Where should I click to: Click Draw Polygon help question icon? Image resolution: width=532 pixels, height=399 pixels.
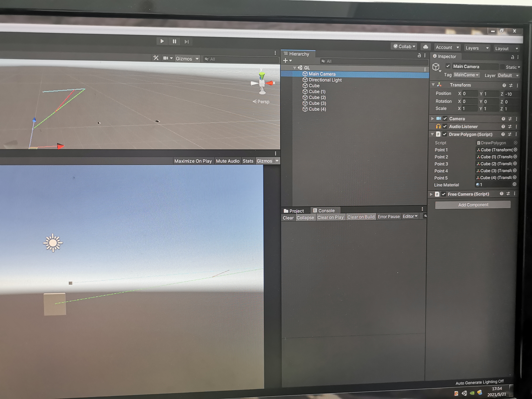click(503, 134)
